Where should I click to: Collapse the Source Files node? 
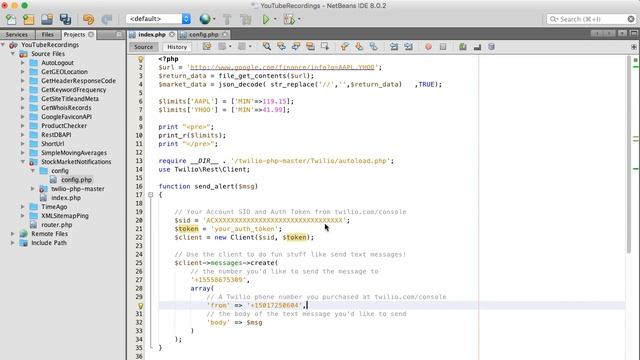[13, 54]
